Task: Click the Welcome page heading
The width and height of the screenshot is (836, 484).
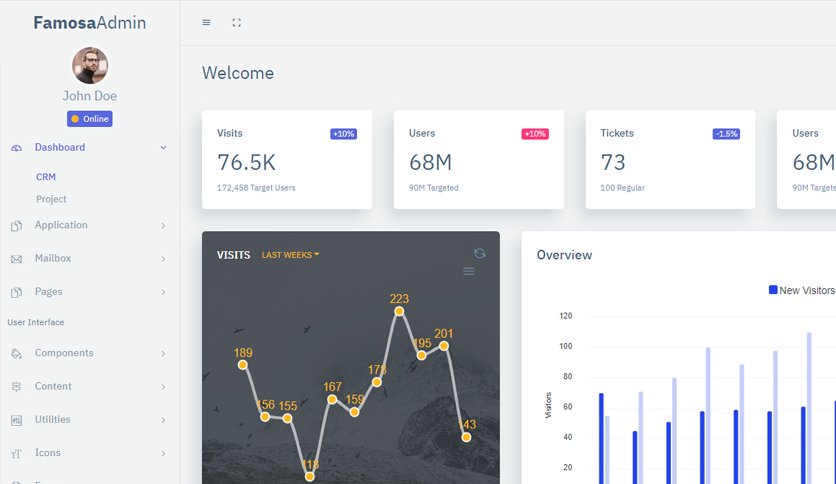Action: click(x=238, y=73)
